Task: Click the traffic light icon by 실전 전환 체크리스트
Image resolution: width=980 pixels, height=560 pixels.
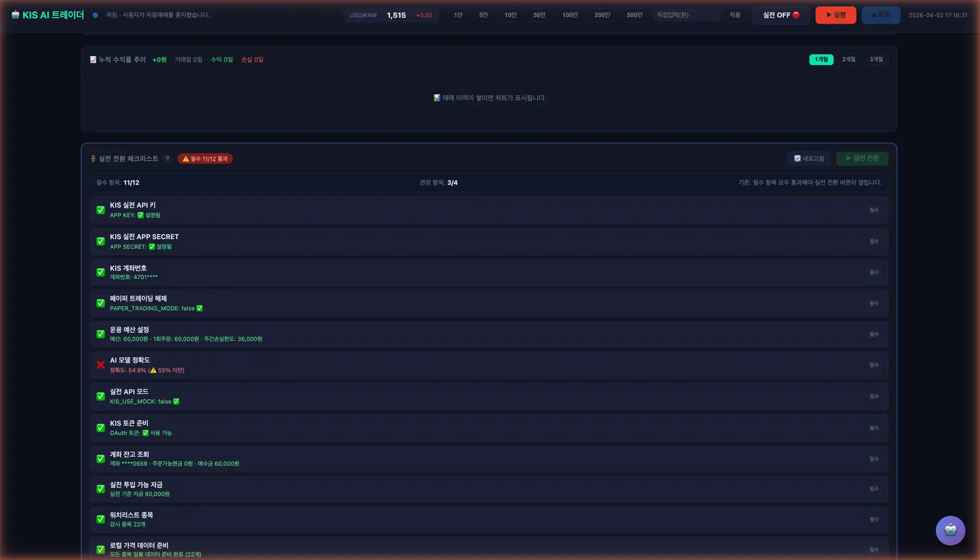Action: [93, 159]
